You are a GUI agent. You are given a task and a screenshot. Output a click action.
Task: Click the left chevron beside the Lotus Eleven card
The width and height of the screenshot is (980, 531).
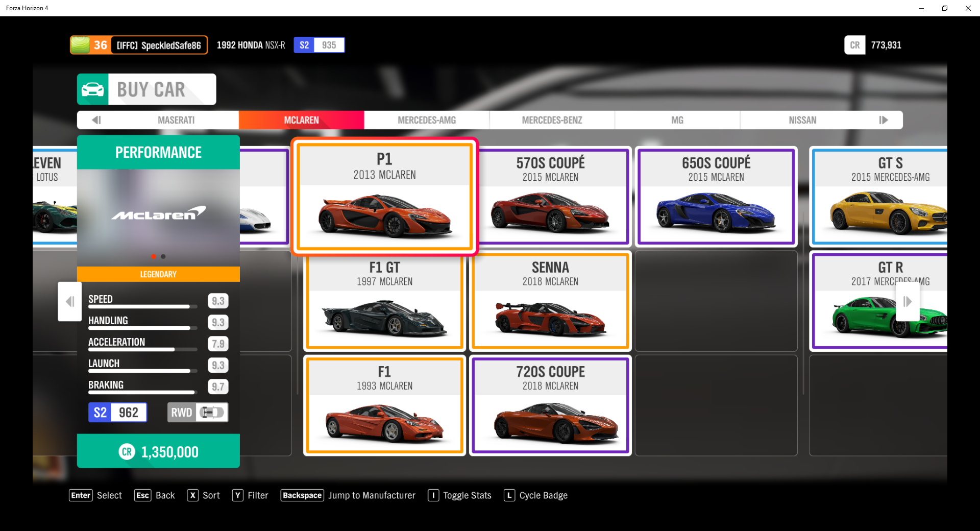coord(69,302)
